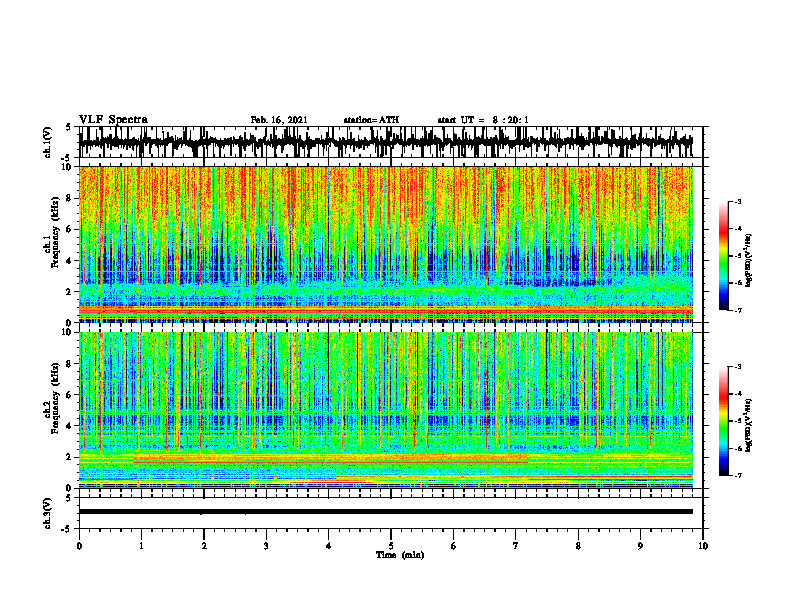Screen dimensions: 792x612
Task: Click ch.2 colorbar top tick label -3
Action: click(738, 367)
